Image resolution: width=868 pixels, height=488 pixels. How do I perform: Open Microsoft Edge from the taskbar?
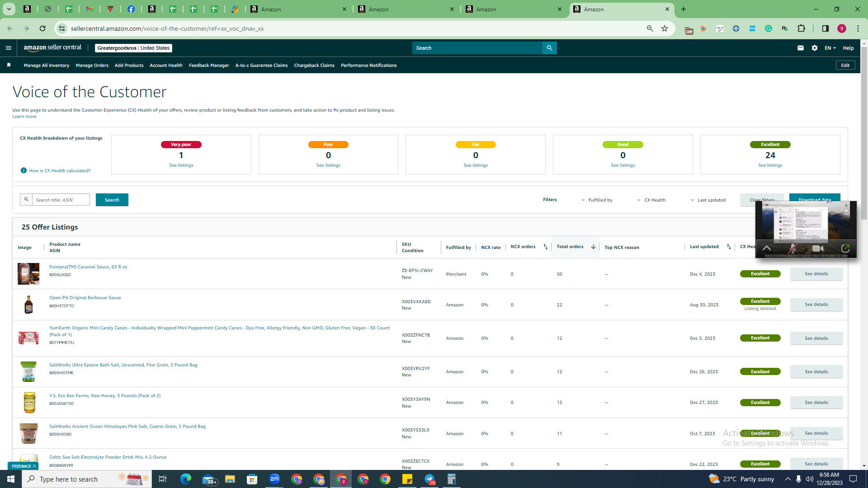tap(186, 479)
